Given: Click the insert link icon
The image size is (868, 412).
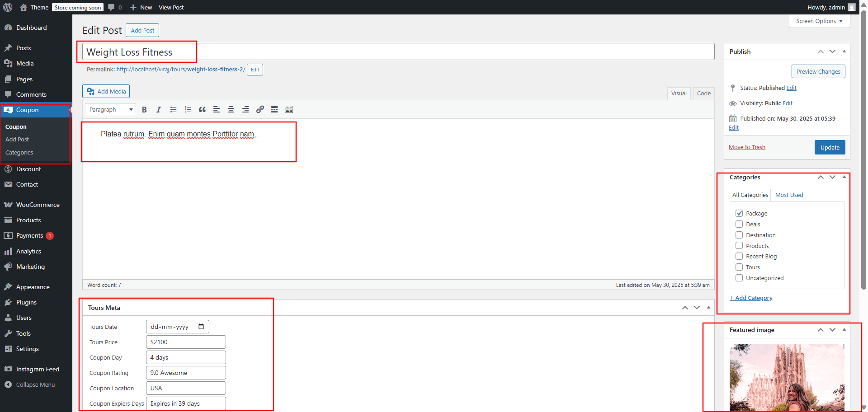Looking at the screenshot, I should pos(260,110).
